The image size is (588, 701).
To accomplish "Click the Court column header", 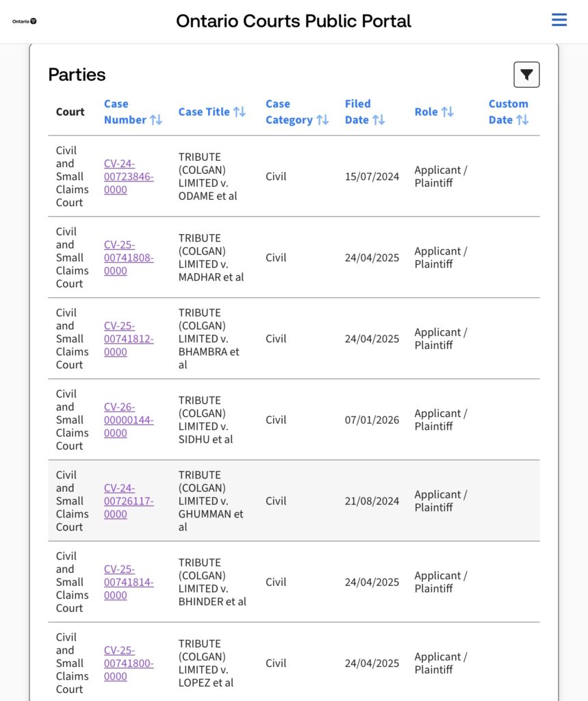I will tap(71, 112).
